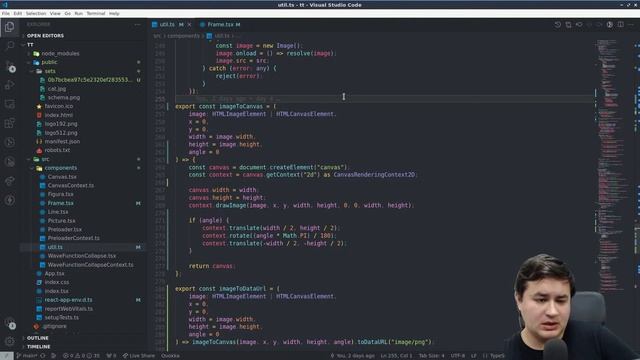Expand the node_modules folder
This screenshot has height=360, width=640.
coord(82,53)
